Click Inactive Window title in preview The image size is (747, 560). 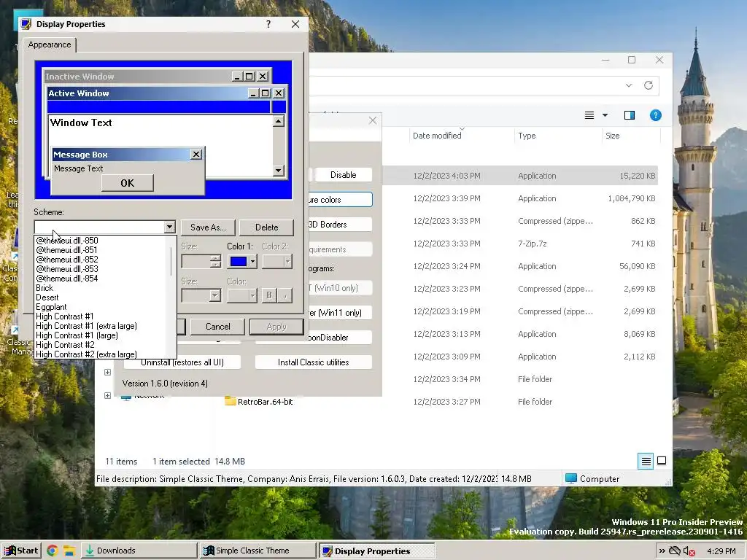pos(80,77)
